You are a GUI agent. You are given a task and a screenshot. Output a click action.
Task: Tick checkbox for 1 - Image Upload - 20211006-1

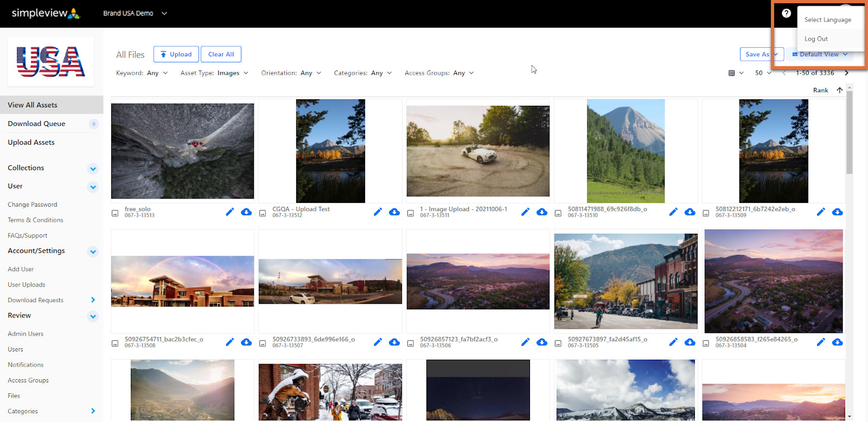tap(411, 213)
